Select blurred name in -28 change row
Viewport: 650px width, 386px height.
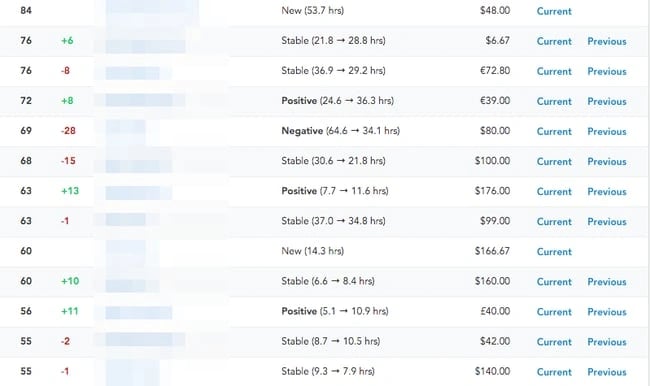[126, 131]
